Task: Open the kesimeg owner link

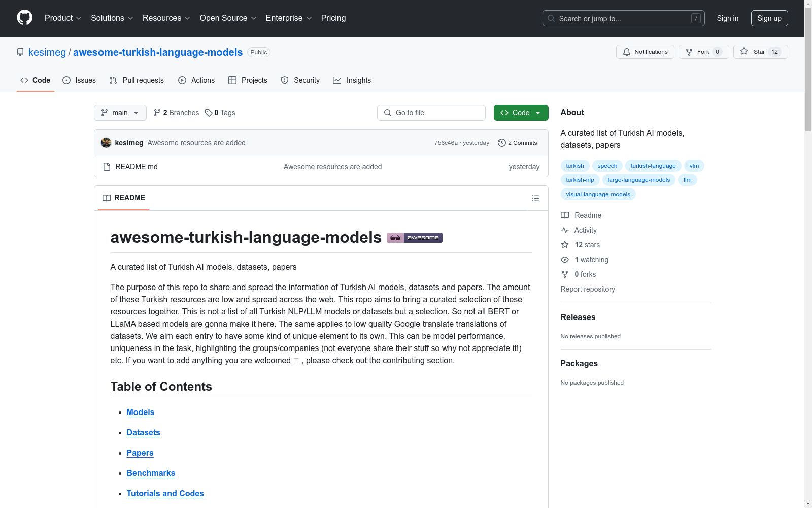Action: (47, 52)
